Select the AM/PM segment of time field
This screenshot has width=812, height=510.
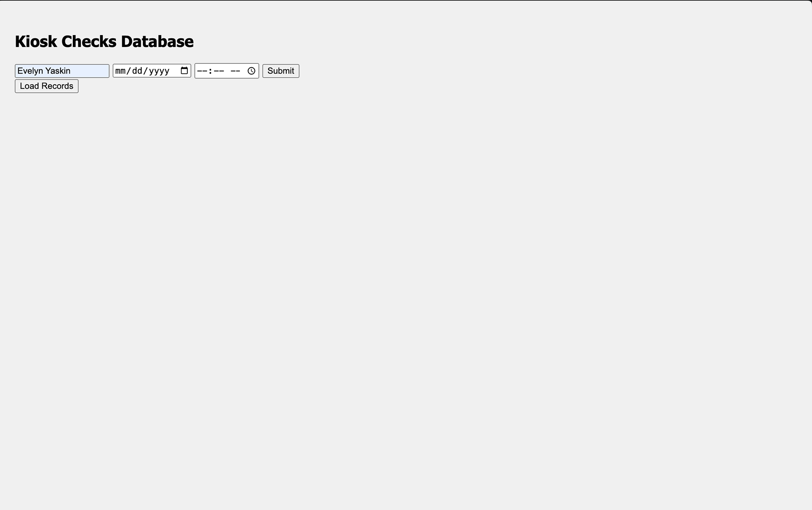click(x=236, y=71)
